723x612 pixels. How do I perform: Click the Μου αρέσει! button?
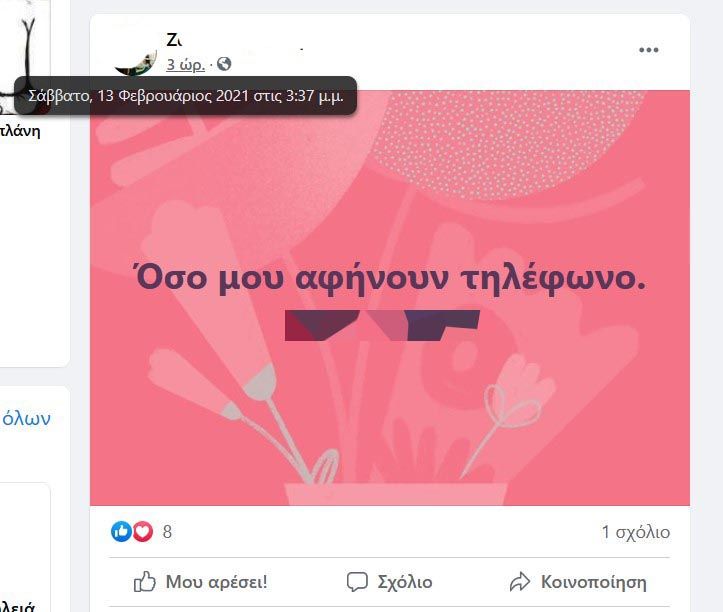pos(200,582)
